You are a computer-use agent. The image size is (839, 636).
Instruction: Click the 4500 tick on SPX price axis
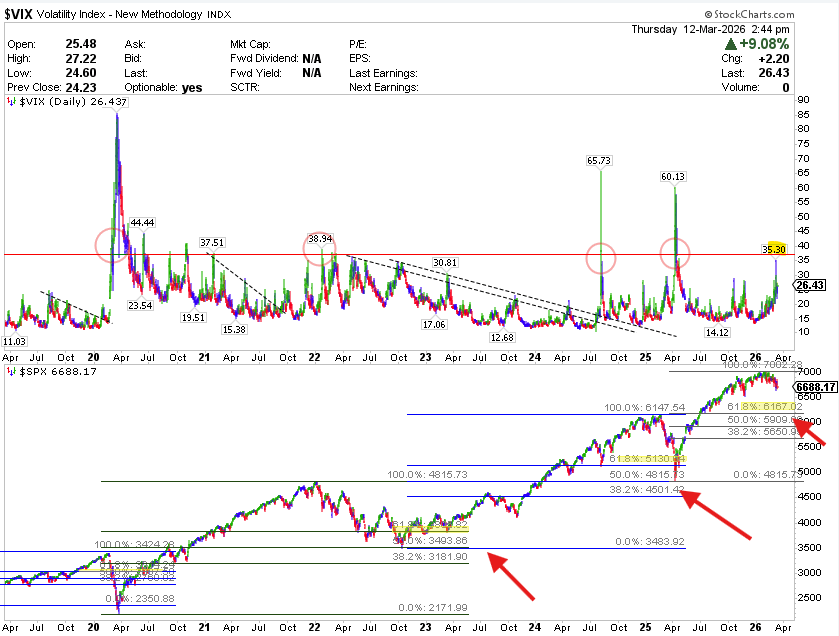[809, 497]
